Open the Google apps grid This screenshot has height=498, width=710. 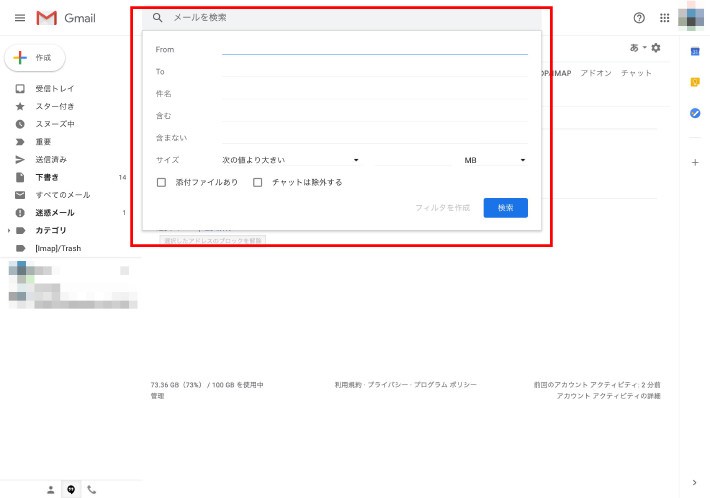[664, 18]
